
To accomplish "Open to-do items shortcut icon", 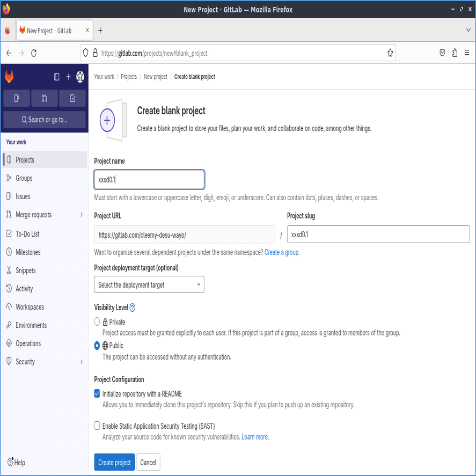I will coord(72,98).
